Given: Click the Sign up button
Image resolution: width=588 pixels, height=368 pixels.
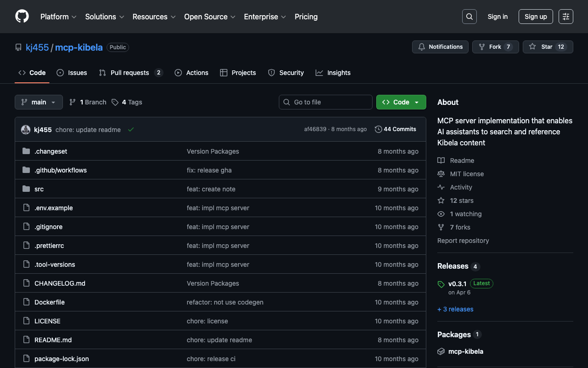Looking at the screenshot, I should click(535, 17).
